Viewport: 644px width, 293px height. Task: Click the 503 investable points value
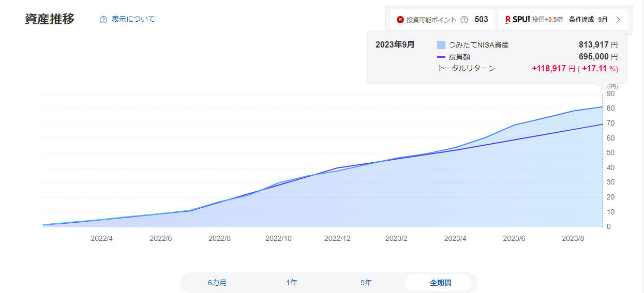481,20
